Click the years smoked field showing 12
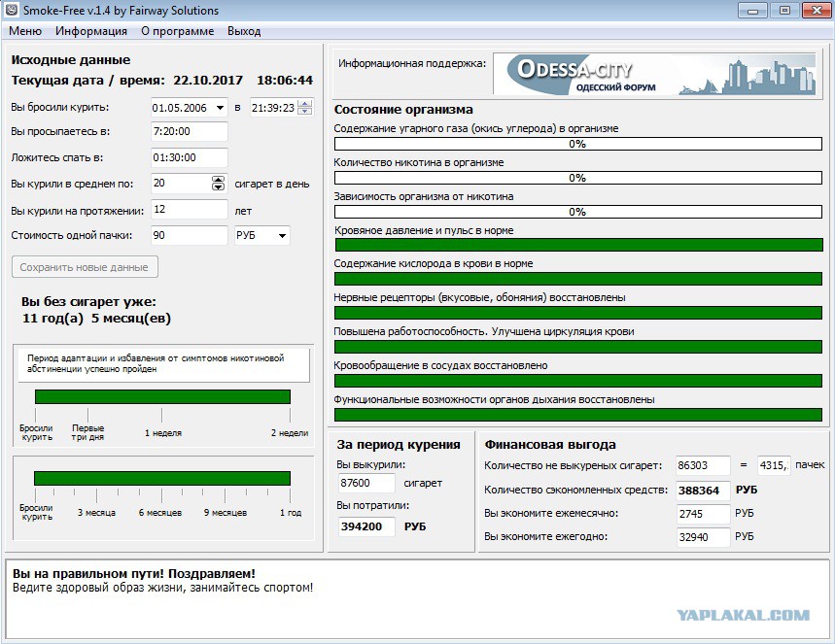835x644 pixels. tap(189, 209)
